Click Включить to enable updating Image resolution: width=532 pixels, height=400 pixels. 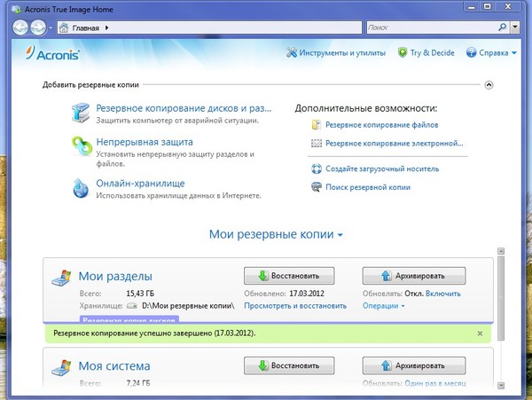coord(443,294)
